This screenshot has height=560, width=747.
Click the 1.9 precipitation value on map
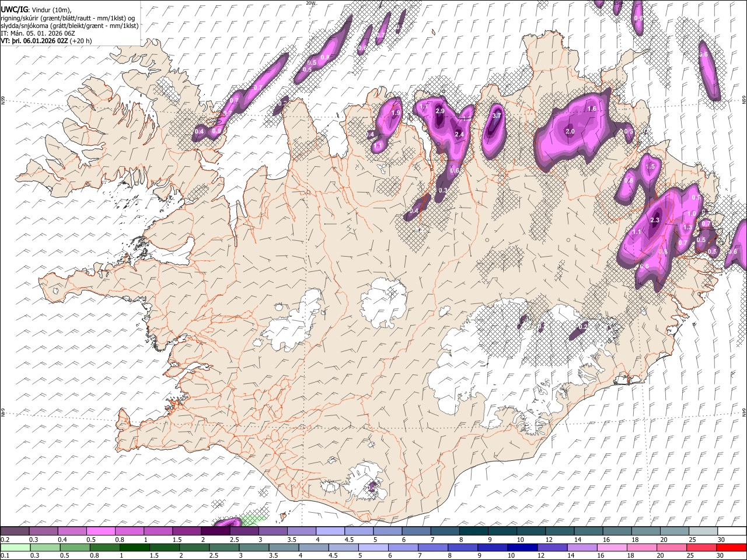coord(396,113)
